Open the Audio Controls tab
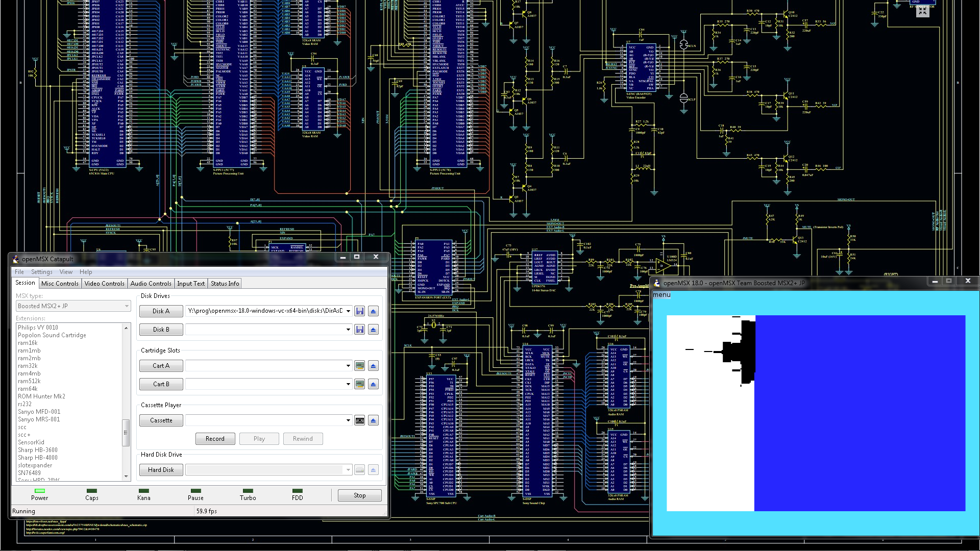Viewport: 980px width, 551px height. click(x=151, y=284)
